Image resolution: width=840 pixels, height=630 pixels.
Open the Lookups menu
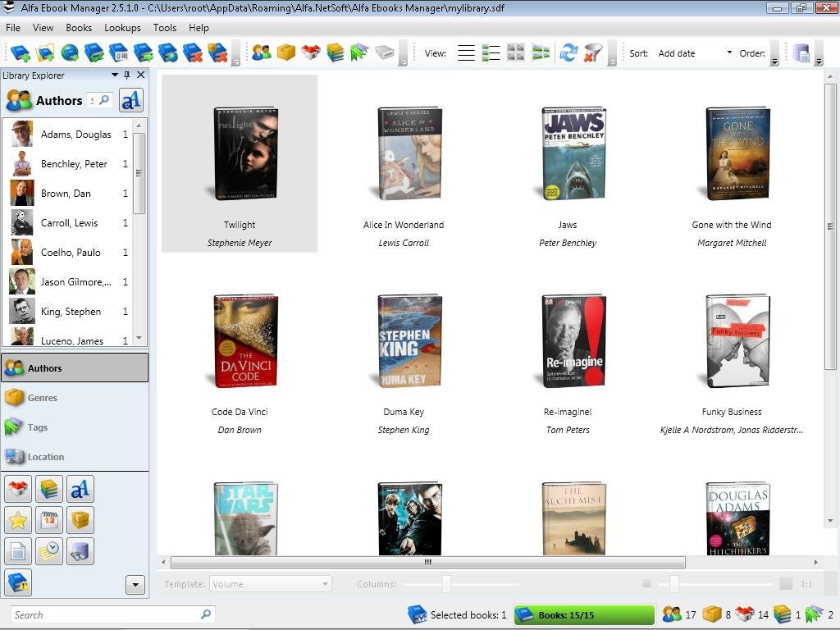point(122,27)
